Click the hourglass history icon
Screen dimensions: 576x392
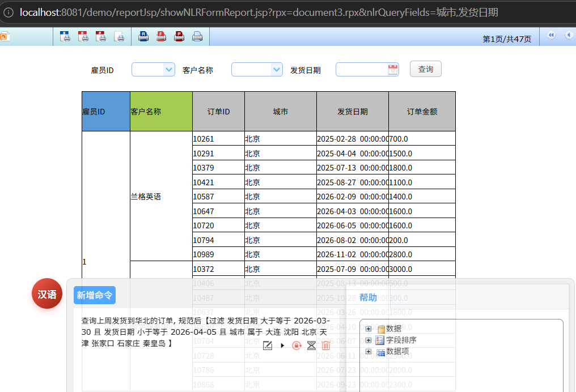(x=311, y=346)
